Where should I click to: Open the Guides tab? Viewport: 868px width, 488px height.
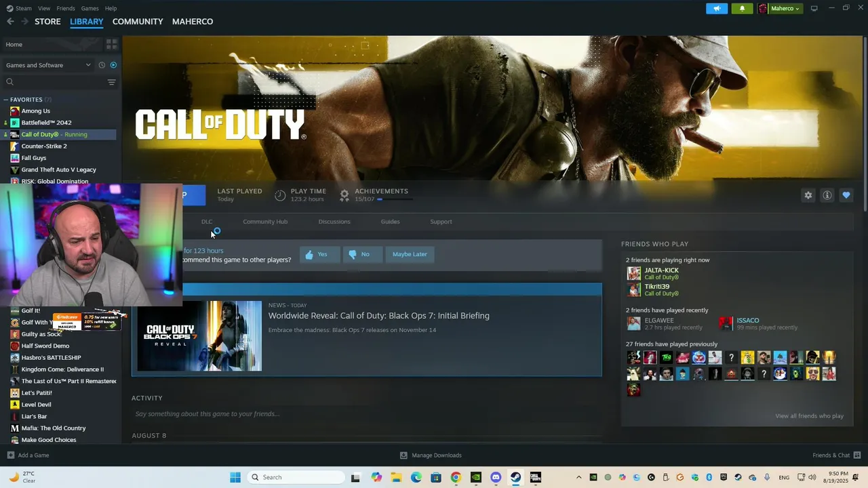(390, 222)
